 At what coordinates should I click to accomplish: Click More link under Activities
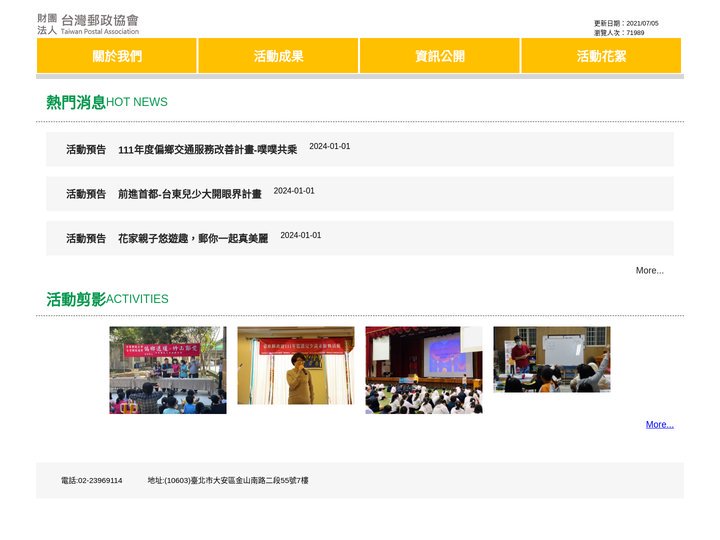coord(659,425)
